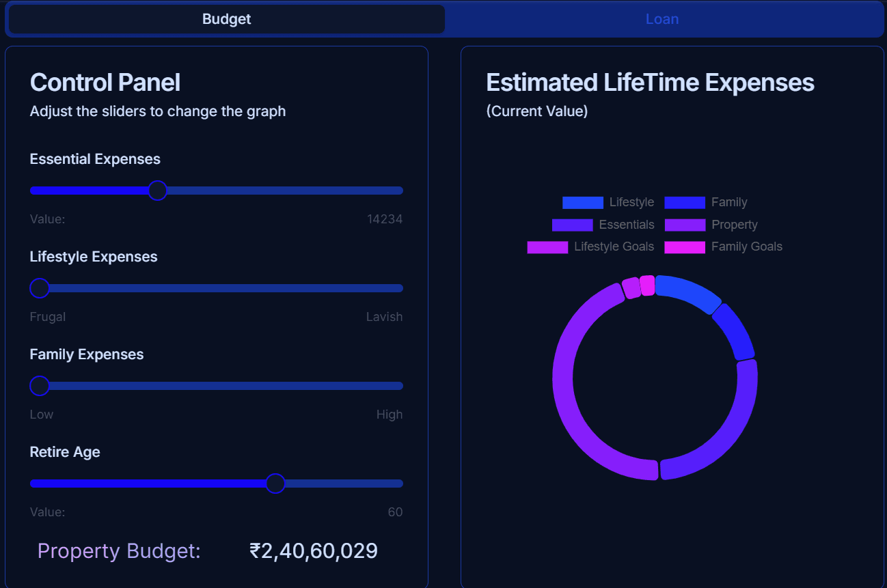Viewport: 887px width, 588px height.
Task: Click the Essential Expenses slider handle
Action: click(x=158, y=191)
